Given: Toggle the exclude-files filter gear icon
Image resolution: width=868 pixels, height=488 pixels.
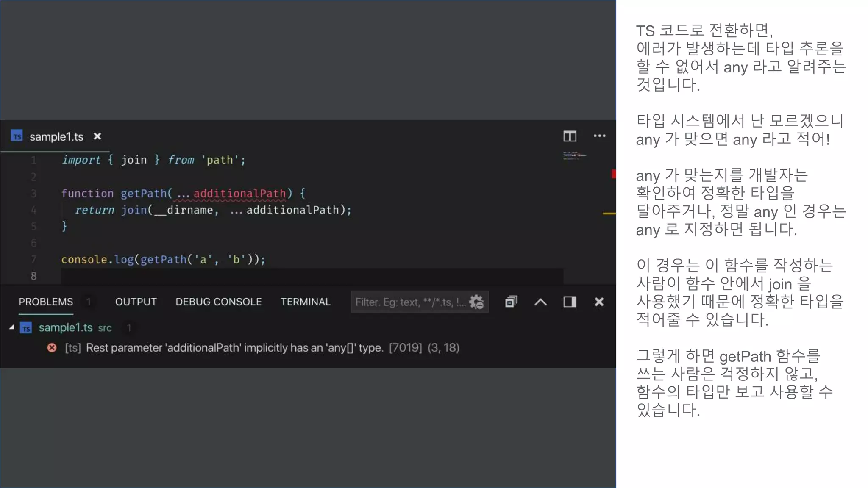Looking at the screenshot, I should click(477, 302).
